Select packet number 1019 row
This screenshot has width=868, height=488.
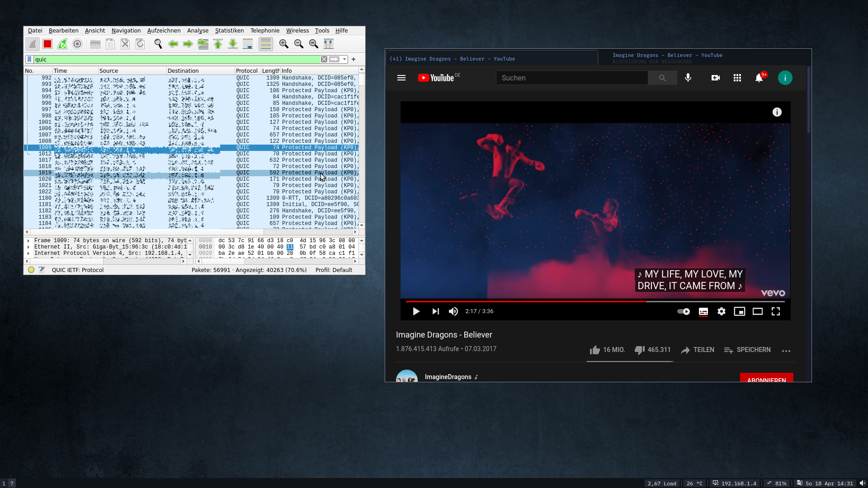click(192, 173)
